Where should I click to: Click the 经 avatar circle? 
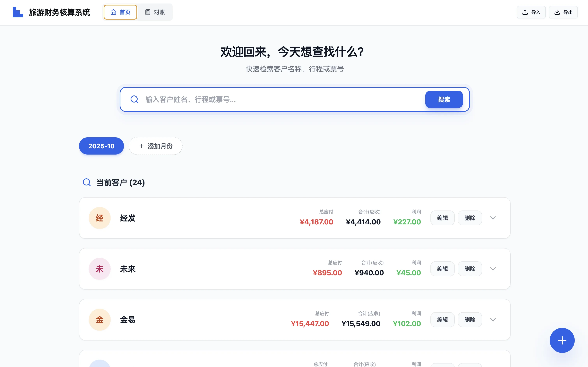(x=100, y=218)
